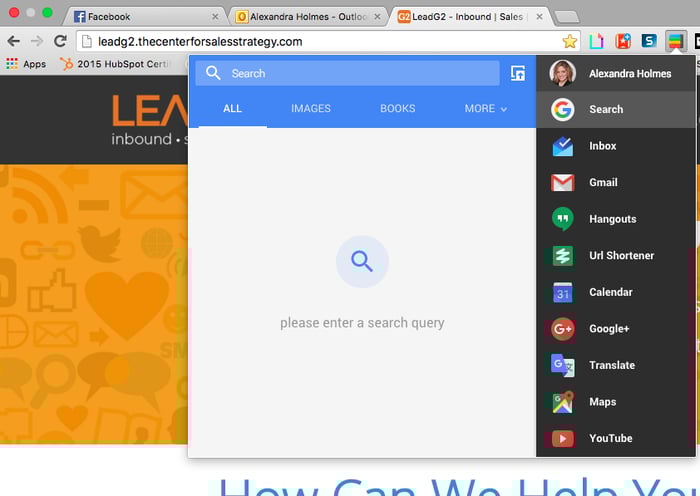Switch to the IMAGES search tab

(311, 109)
